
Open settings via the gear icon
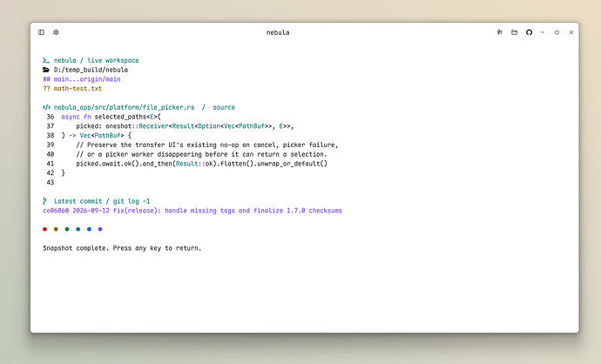[56, 32]
